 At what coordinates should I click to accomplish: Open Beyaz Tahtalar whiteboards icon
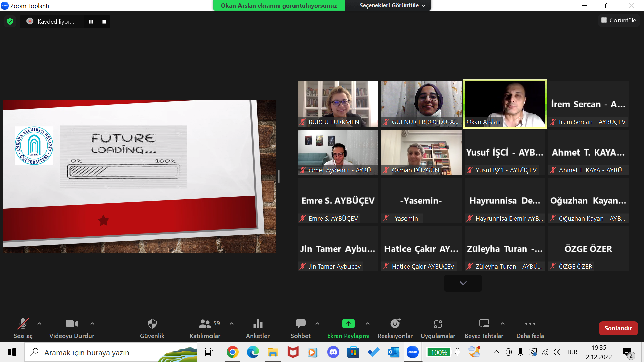[x=484, y=324]
